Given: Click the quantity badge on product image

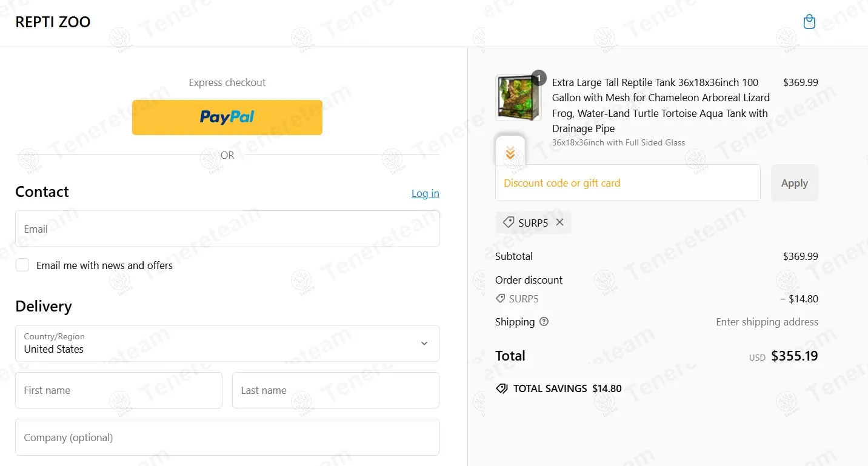Looking at the screenshot, I should [x=539, y=78].
